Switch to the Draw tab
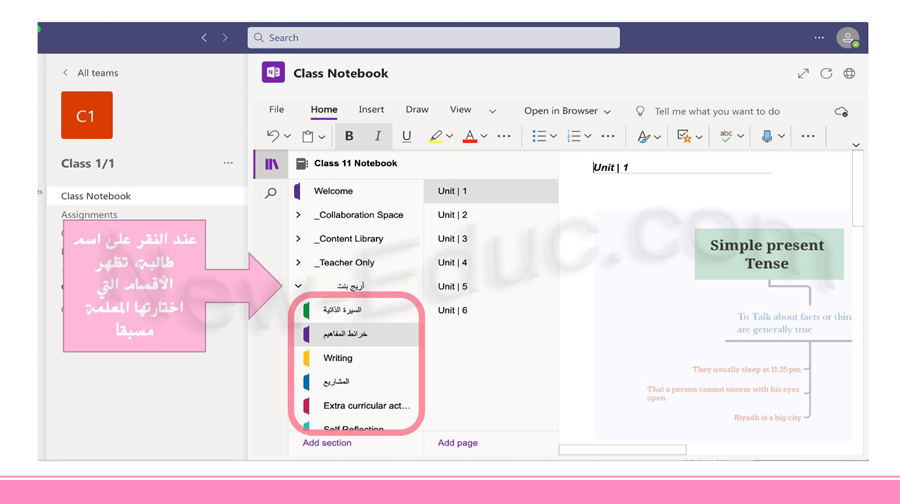 [417, 109]
